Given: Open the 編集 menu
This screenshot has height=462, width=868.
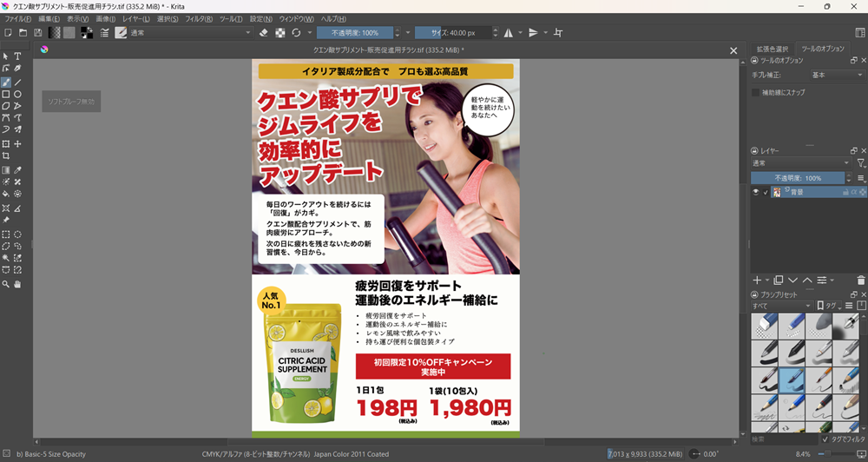Looking at the screenshot, I should click(x=48, y=19).
